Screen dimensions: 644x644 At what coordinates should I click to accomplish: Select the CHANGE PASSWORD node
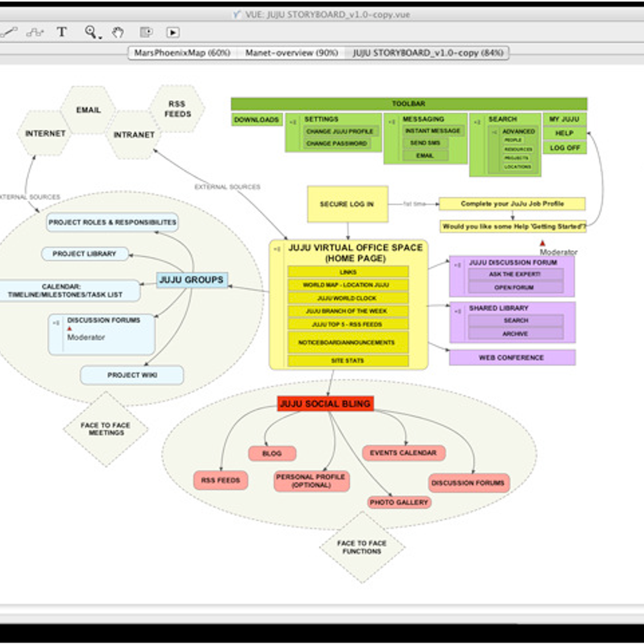click(x=336, y=144)
